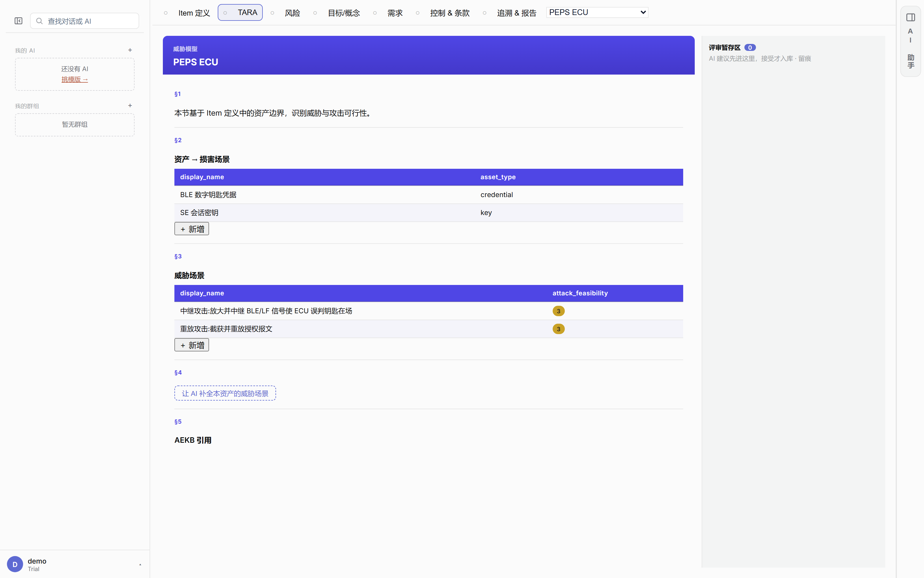Add a new AI with the plus icon
The height and width of the screenshot is (578, 924).
[x=130, y=50]
